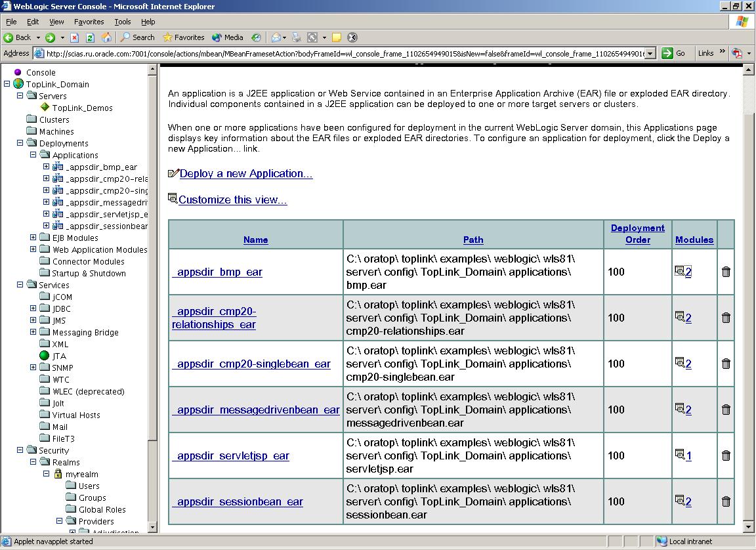This screenshot has height=550, width=756.
Task: Sort table by Path column header
Action: [473, 240]
